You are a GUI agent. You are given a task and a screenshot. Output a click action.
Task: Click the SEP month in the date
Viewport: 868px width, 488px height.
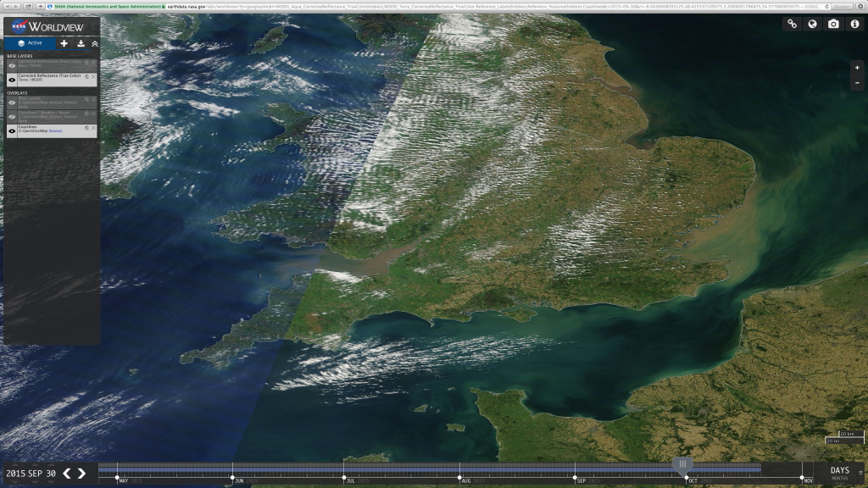[35, 474]
